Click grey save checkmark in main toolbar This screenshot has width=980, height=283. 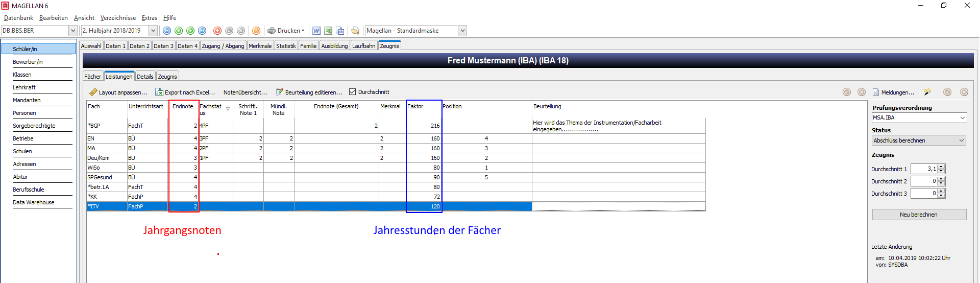tap(229, 31)
